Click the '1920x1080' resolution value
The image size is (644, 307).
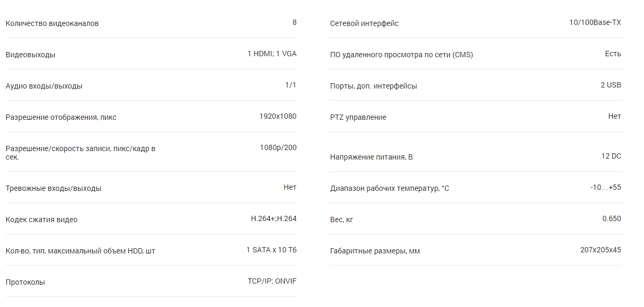tap(278, 116)
